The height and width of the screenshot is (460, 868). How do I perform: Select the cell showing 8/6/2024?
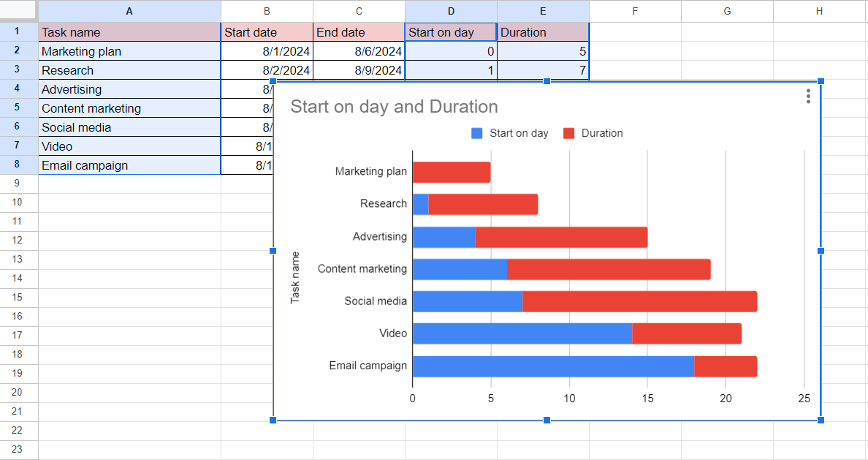coord(358,51)
